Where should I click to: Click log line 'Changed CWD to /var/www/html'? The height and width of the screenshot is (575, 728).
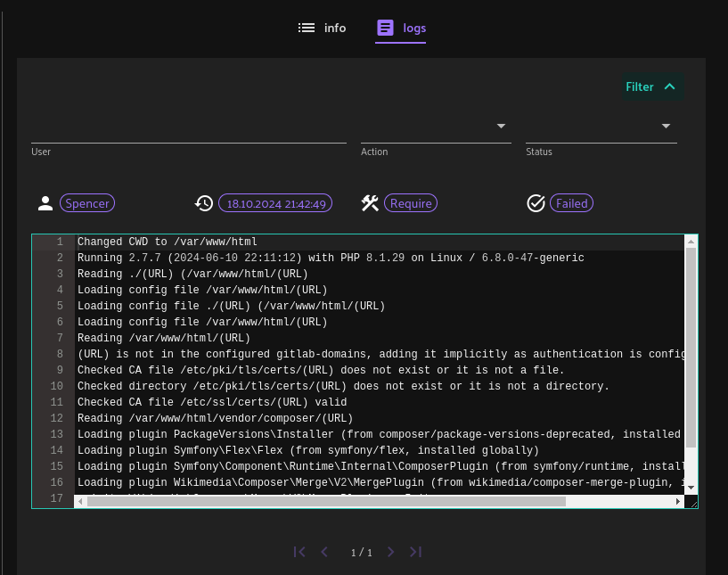click(x=168, y=242)
